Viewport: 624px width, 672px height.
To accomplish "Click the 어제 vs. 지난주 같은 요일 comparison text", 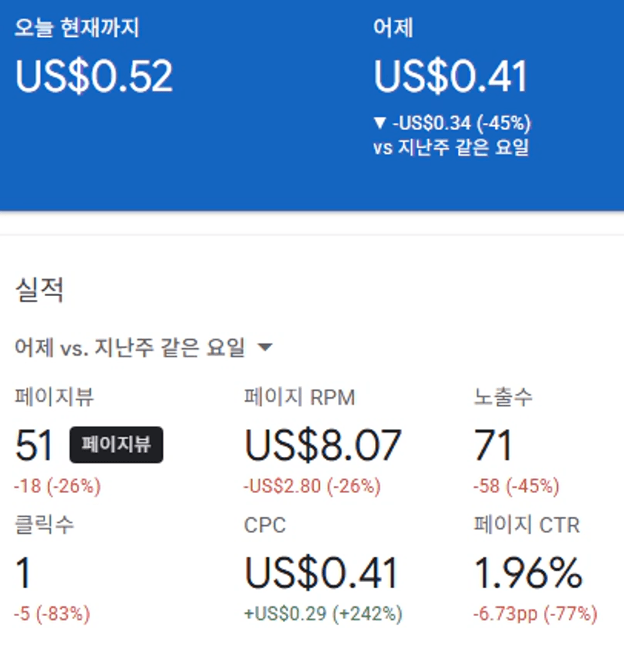I will click(130, 348).
